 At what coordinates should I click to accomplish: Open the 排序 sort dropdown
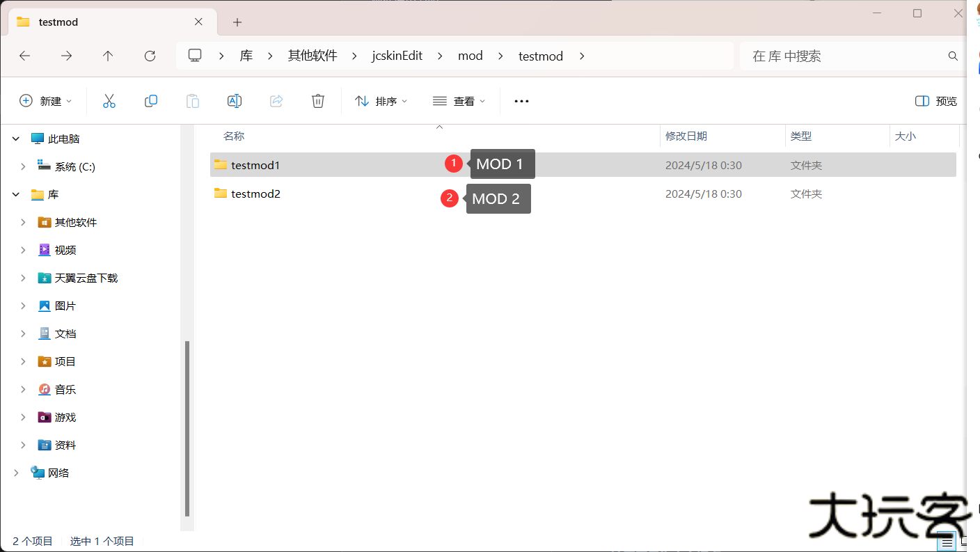click(x=380, y=100)
